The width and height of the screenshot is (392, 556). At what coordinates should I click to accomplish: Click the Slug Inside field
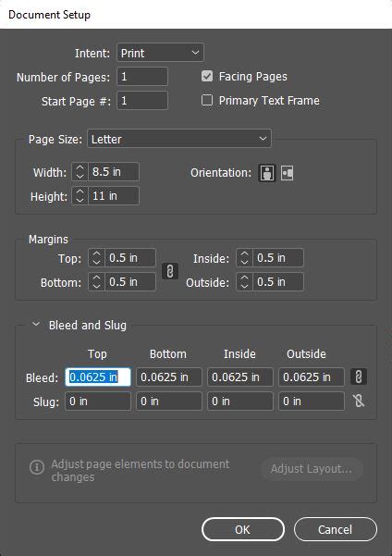click(x=240, y=402)
